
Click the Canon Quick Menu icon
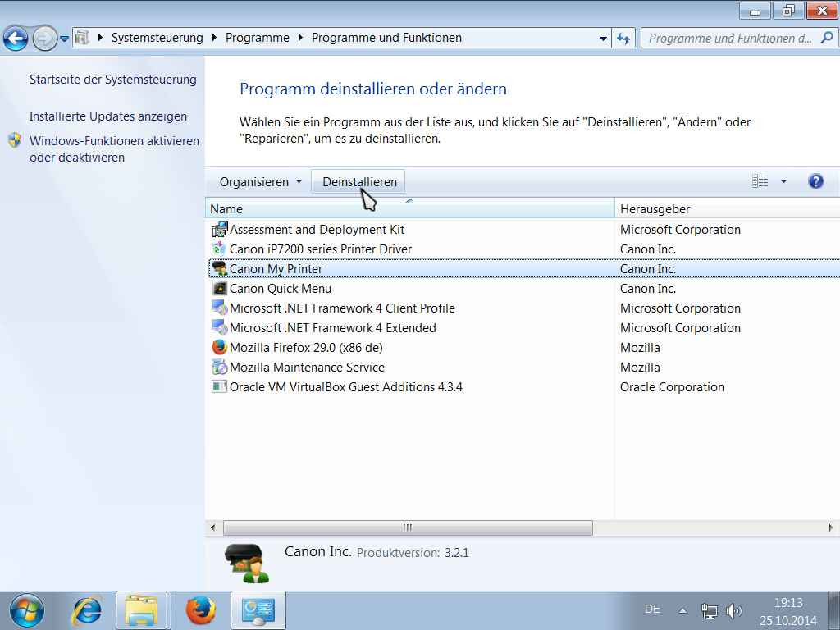click(x=220, y=288)
